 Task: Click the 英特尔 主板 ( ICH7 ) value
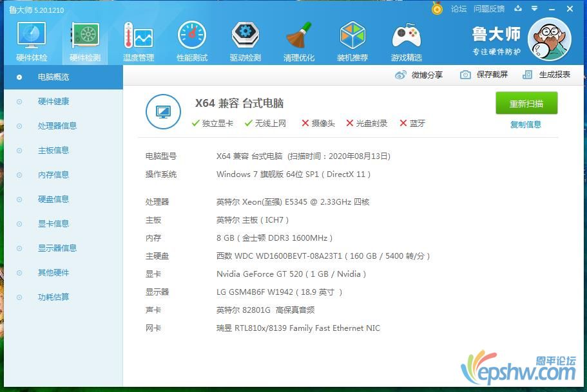tap(253, 220)
